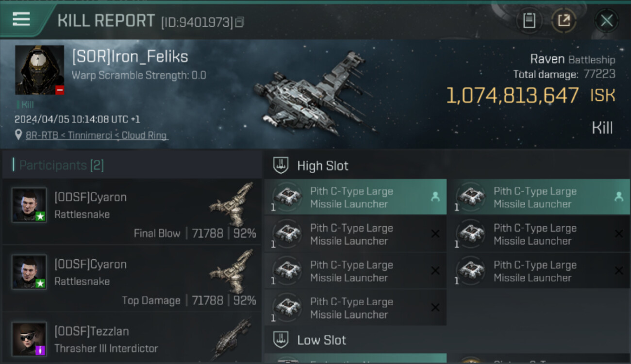Image resolution: width=631 pixels, height=364 pixels.
Task: Open the Participants list header
Action: click(x=61, y=165)
